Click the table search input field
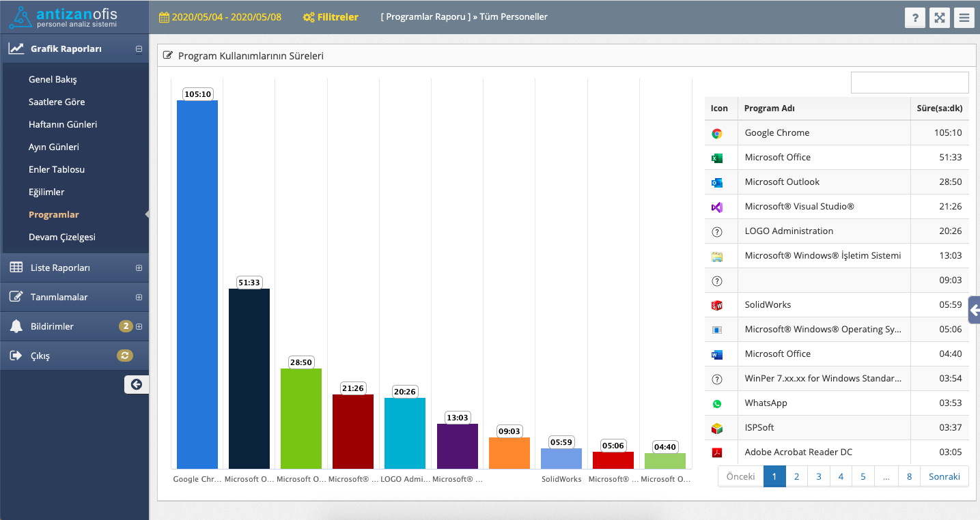The width and height of the screenshot is (980, 520). (x=910, y=83)
